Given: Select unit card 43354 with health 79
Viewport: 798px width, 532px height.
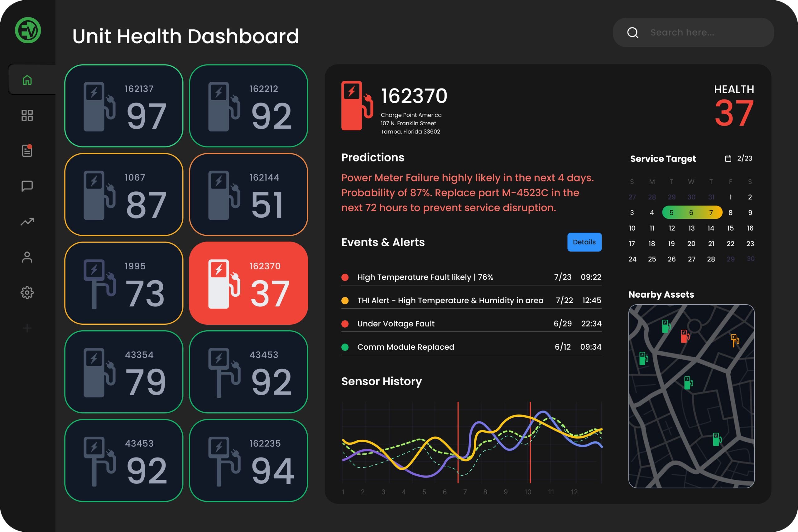Looking at the screenshot, I should (x=124, y=372).
